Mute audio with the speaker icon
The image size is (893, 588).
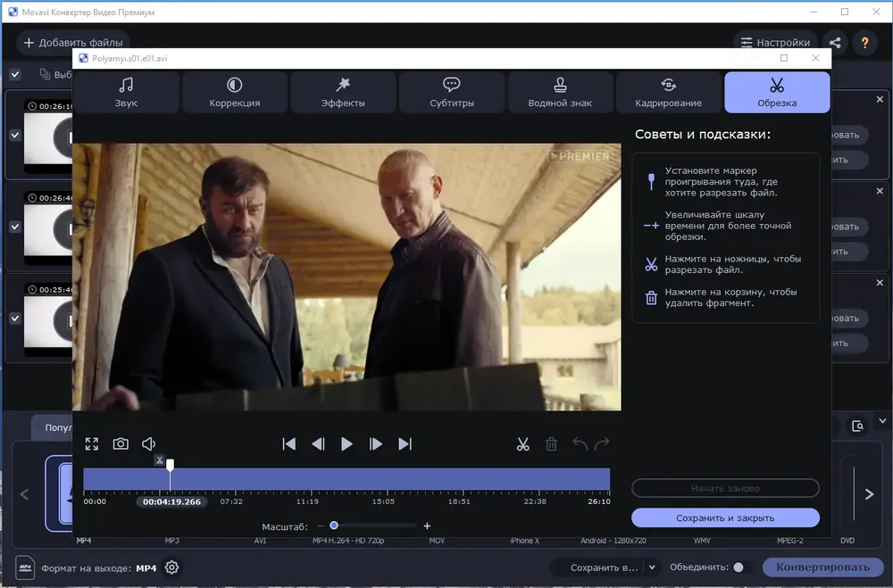point(148,444)
